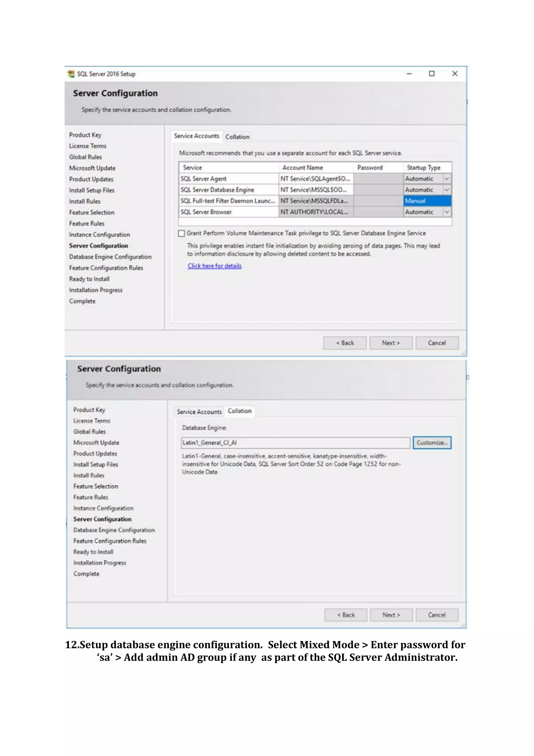Click the Startup Type column header

pos(427,167)
